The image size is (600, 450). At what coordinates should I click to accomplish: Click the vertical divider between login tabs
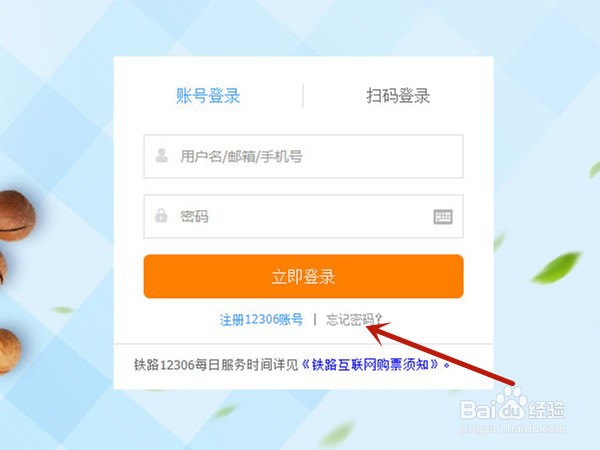click(x=303, y=95)
